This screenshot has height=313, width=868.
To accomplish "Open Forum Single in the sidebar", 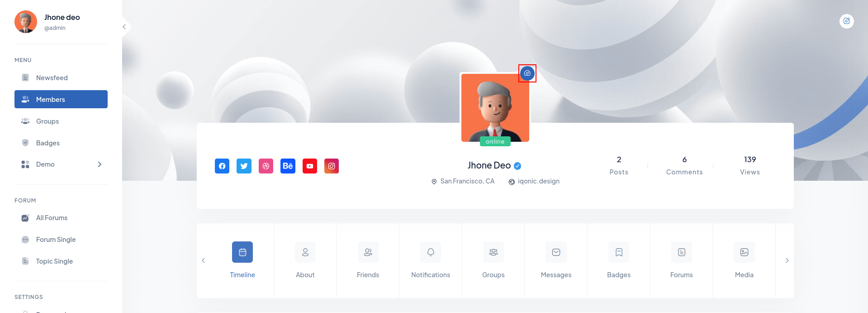I will 61,240.
